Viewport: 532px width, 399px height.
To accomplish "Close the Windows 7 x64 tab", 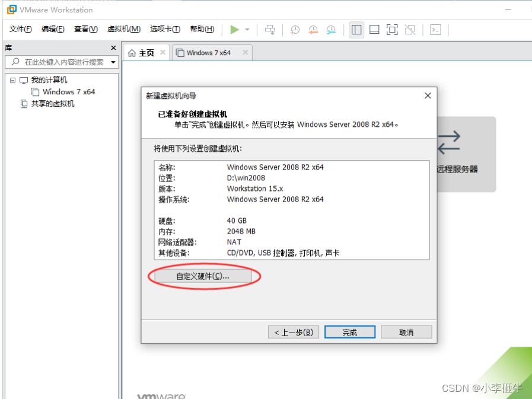I will pos(245,52).
